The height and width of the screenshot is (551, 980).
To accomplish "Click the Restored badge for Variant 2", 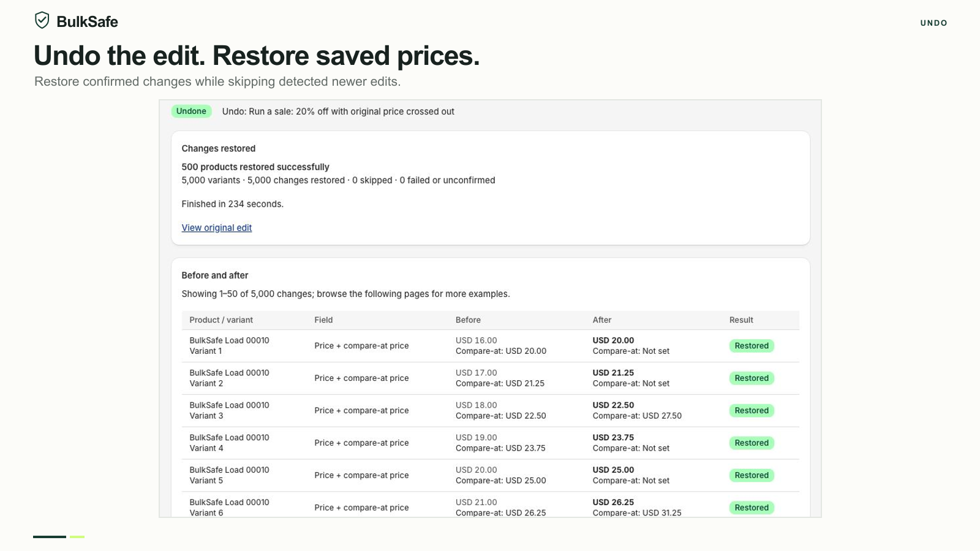I will click(752, 378).
